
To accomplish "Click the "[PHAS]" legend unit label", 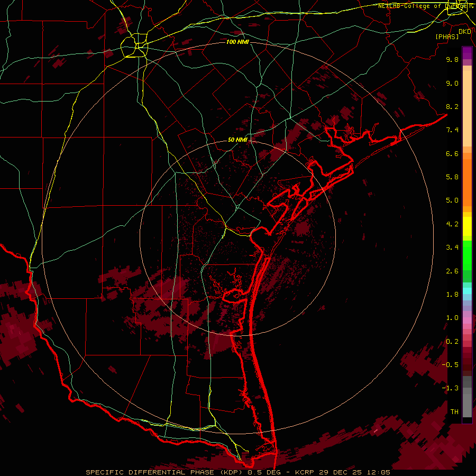I will click(x=447, y=36).
